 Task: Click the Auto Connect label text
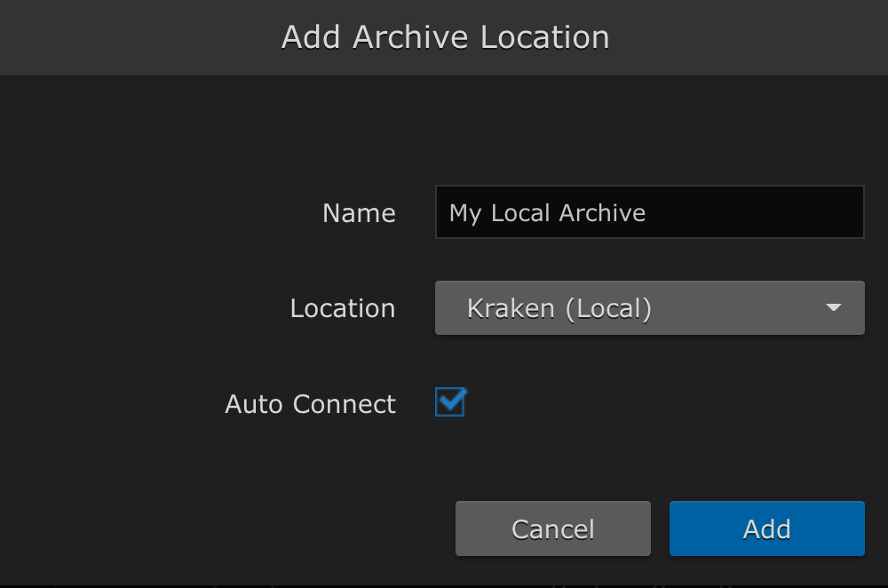coord(310,404)
